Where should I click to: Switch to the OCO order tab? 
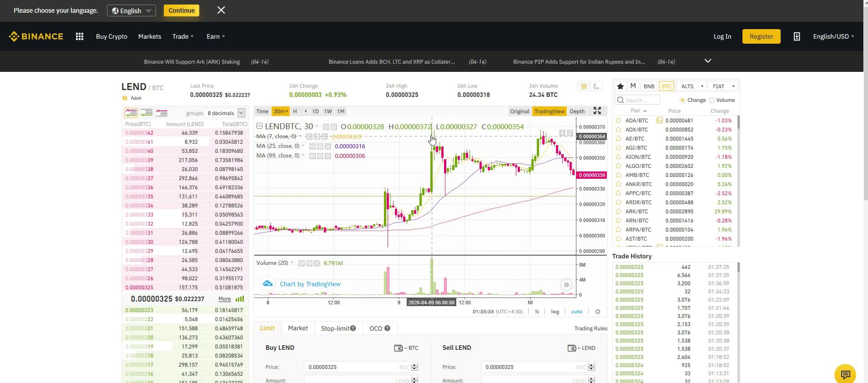[380, 328]
